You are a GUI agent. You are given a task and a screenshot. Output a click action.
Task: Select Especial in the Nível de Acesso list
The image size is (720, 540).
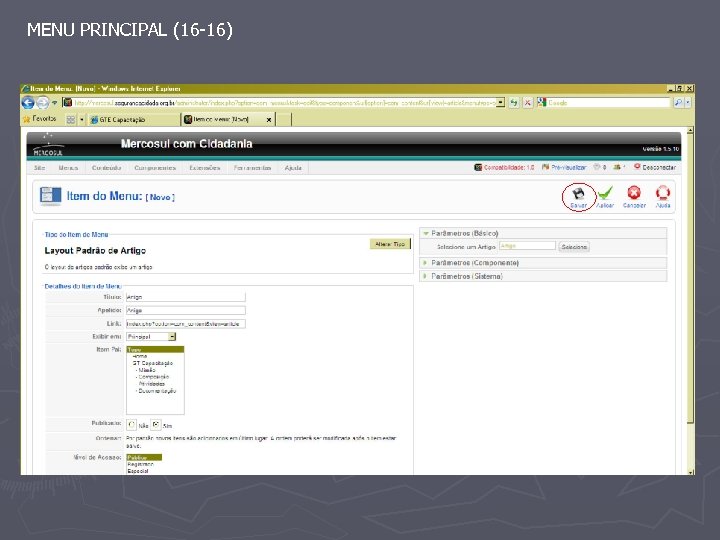coord(138,471)
